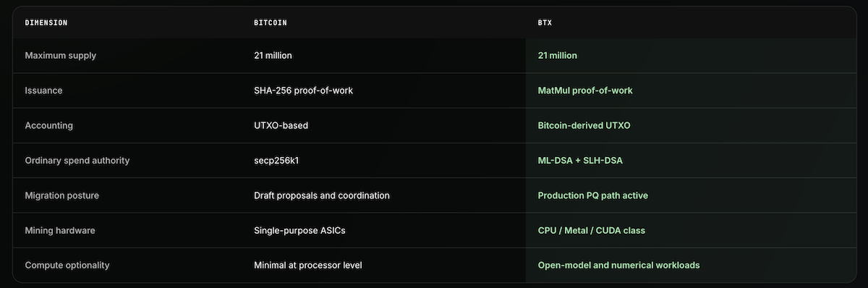Click Production PQ path active cell

(x=593, y=195)
